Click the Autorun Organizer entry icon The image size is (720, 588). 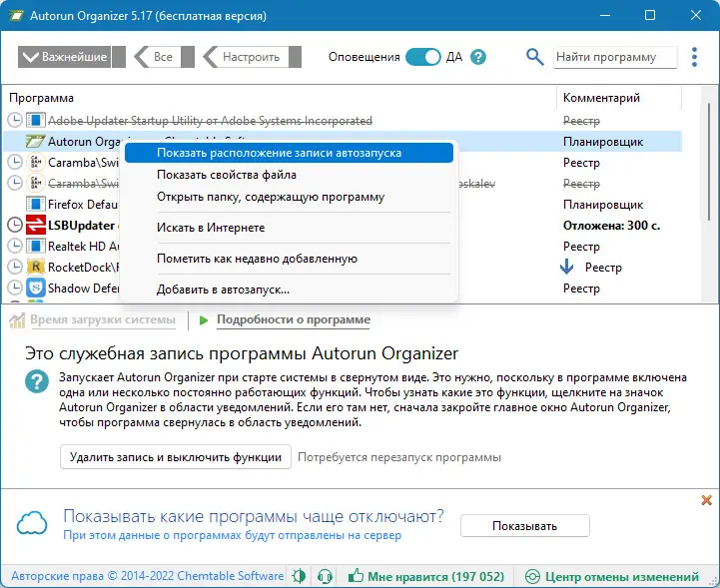[35, 142]
